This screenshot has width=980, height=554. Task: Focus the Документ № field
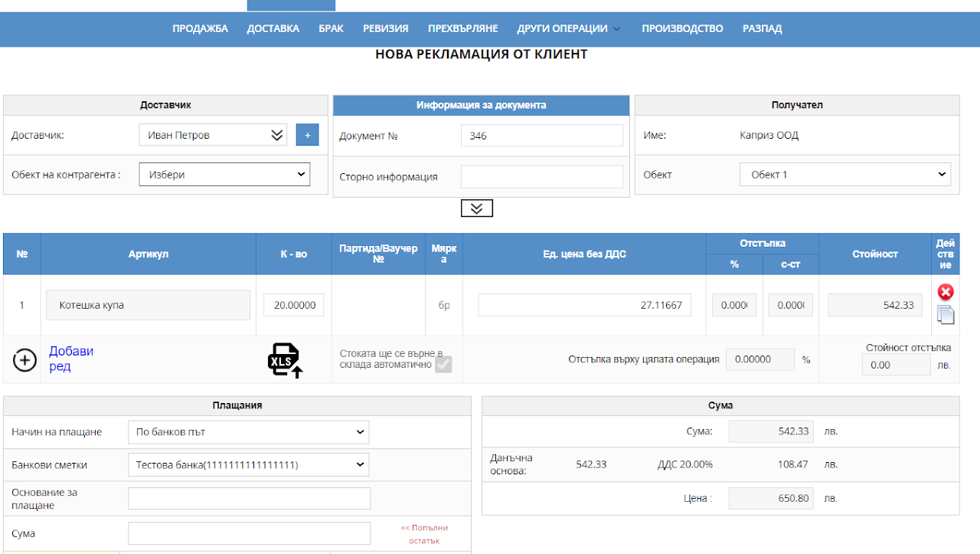coord(542,136)
